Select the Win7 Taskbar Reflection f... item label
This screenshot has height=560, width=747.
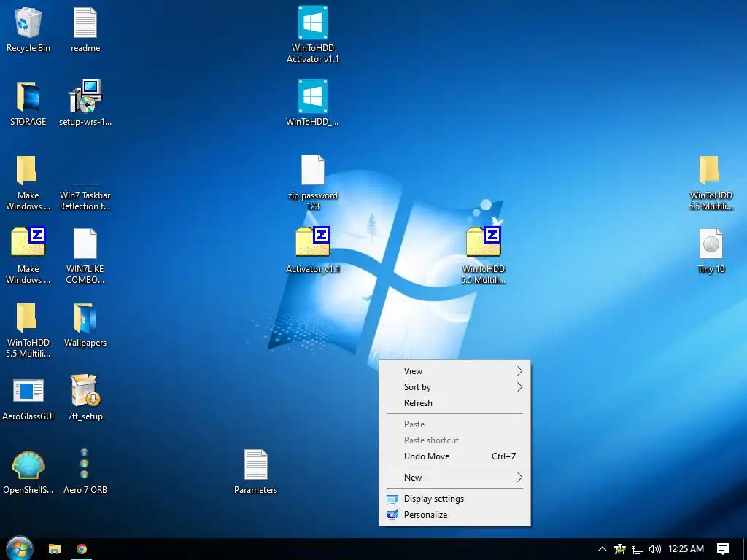85,201
